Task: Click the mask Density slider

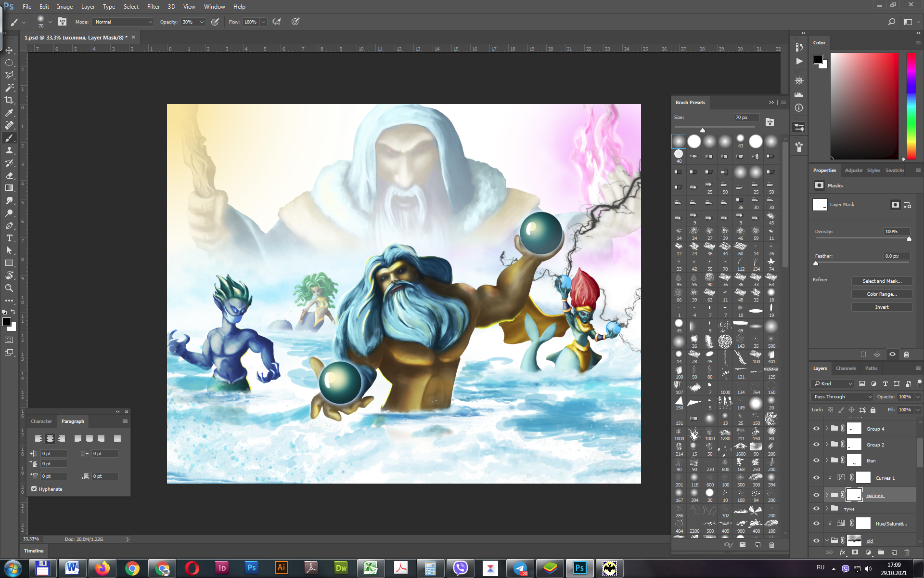Action: [862, 238]
